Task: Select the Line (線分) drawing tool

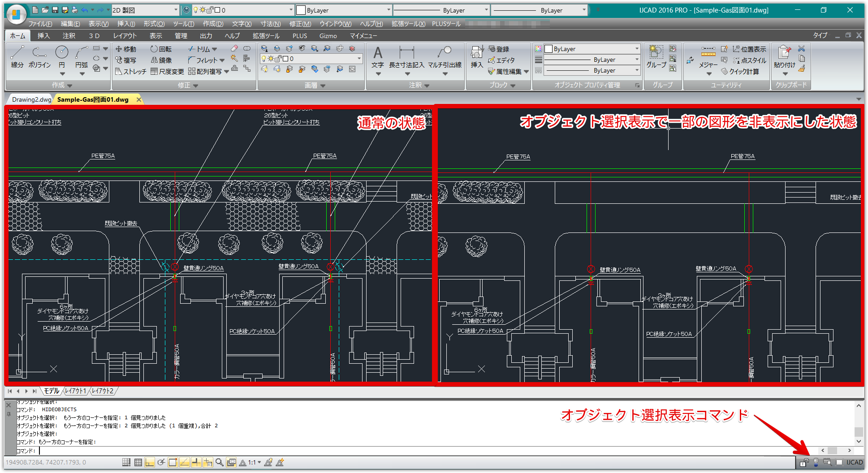Action: click(x=17, y=55)
